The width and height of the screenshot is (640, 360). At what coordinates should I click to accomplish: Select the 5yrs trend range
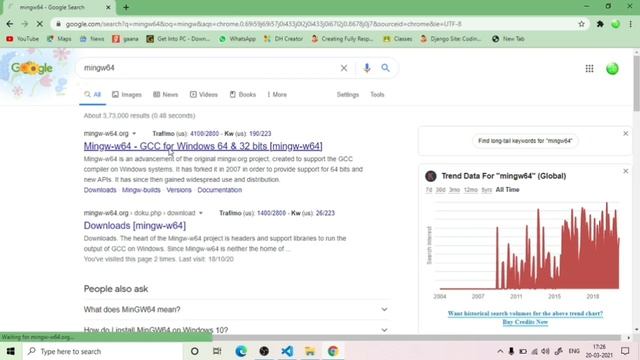487,190
